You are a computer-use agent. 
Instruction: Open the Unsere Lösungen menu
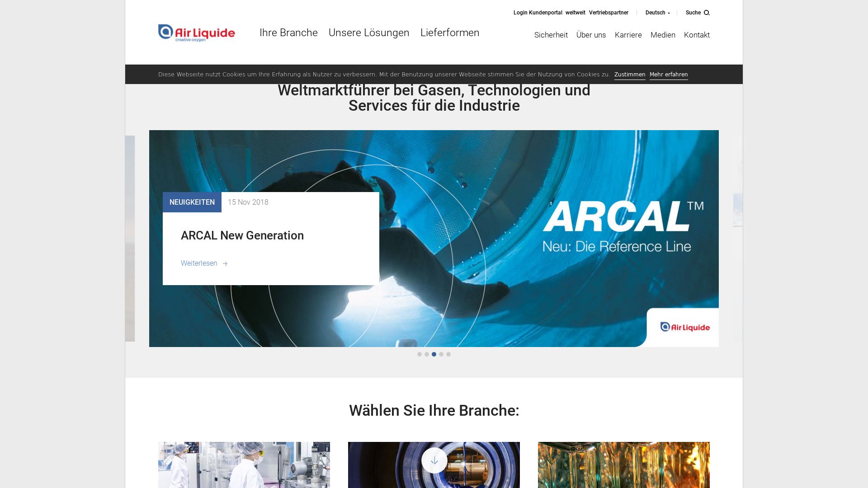pos(369,33)
